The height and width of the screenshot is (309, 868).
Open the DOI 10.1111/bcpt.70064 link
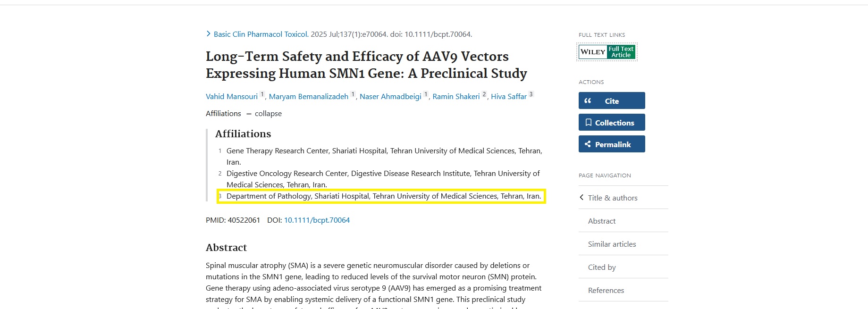pos(317,220)
